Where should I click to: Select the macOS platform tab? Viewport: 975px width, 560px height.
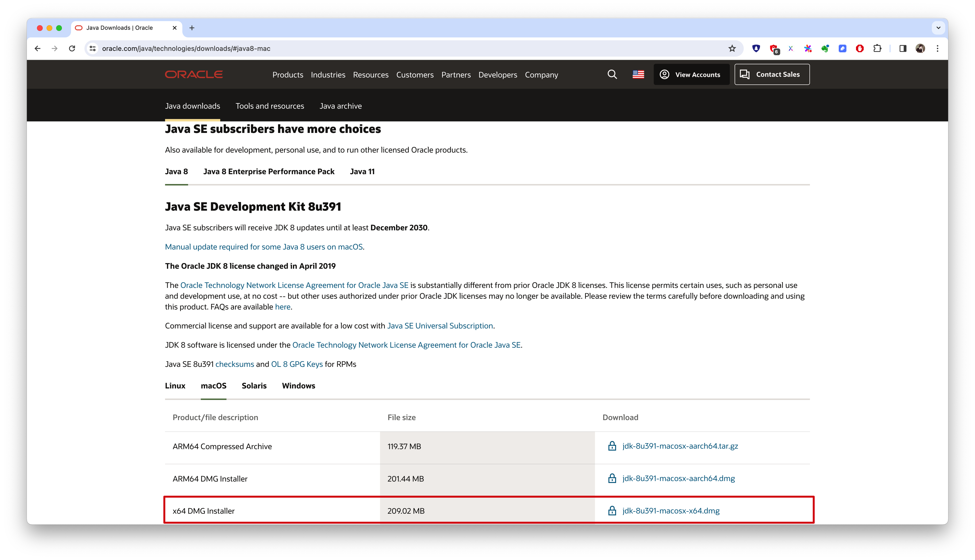[213, 386]
